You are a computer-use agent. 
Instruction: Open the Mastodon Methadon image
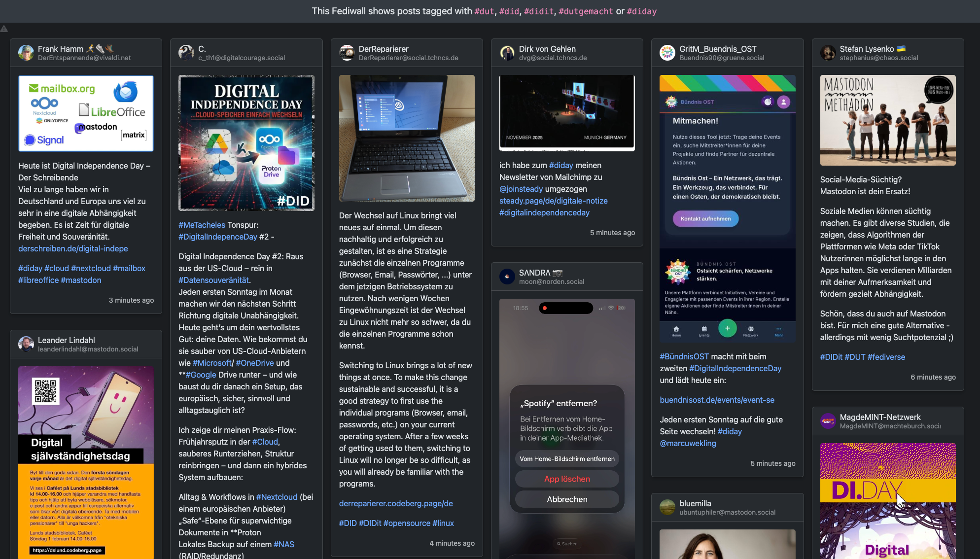887,120
